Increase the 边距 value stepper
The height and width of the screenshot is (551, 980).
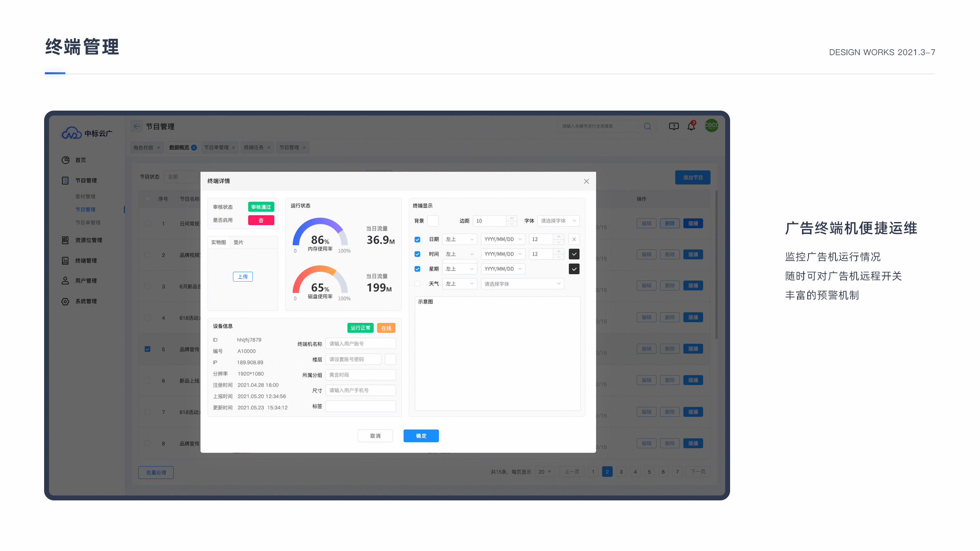(512, 218)
